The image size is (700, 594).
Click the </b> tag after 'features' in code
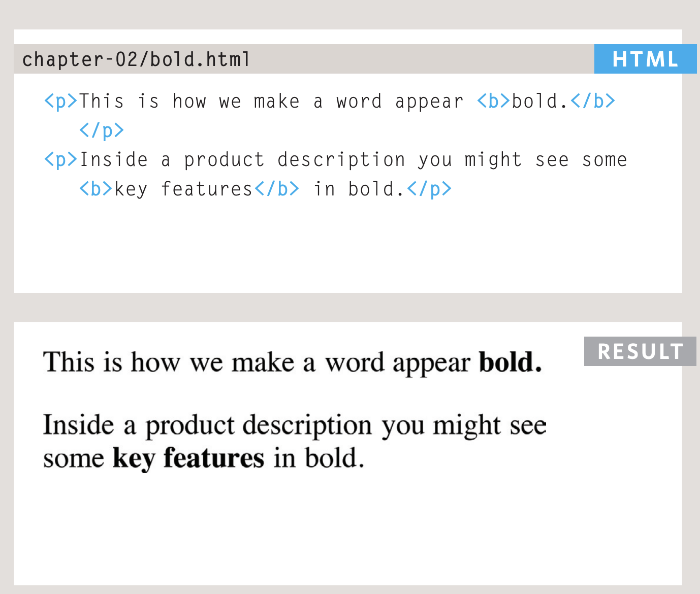pyautogui.click(x=277, y=189)
